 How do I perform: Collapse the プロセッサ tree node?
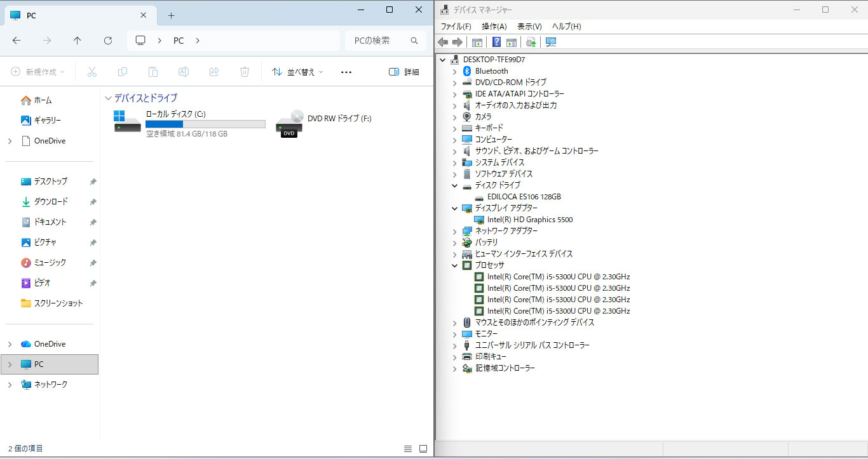coord(454,265)
